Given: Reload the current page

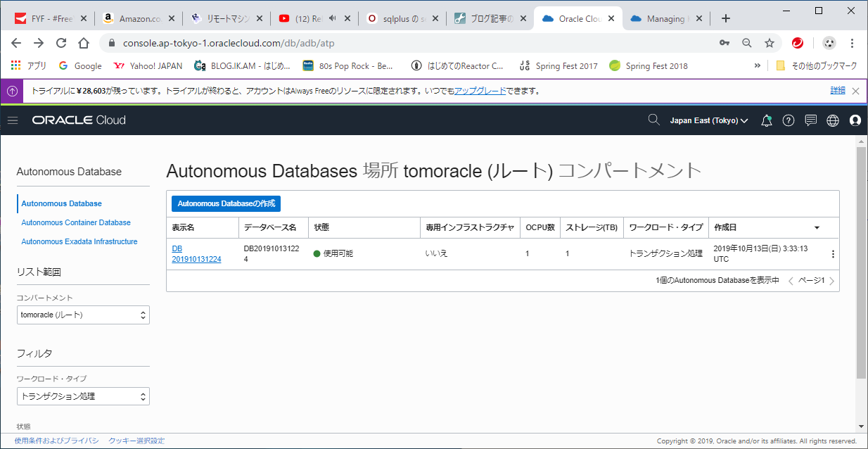Looking at the screenshot, I should pyautogui.click(x=61, y=43).
